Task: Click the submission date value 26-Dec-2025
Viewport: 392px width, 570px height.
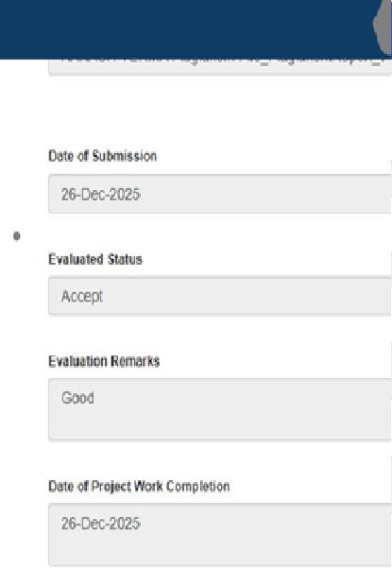Action: point(101,194)
